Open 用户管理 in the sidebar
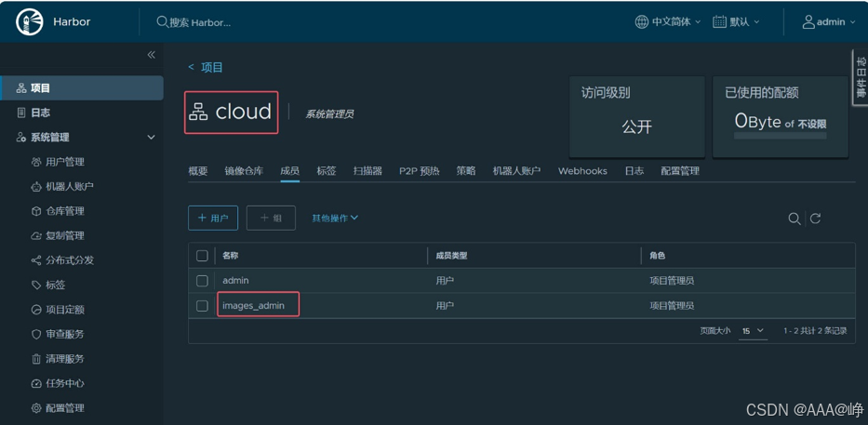The width and height of the screenshot is (868, 425). tap(65, 162)
